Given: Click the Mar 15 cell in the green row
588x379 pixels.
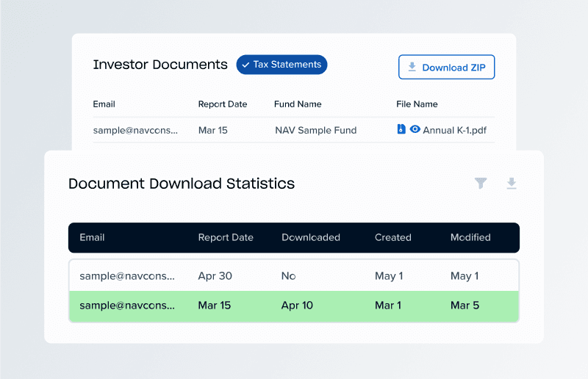Looking at the screenshot, I should [215, 305].
